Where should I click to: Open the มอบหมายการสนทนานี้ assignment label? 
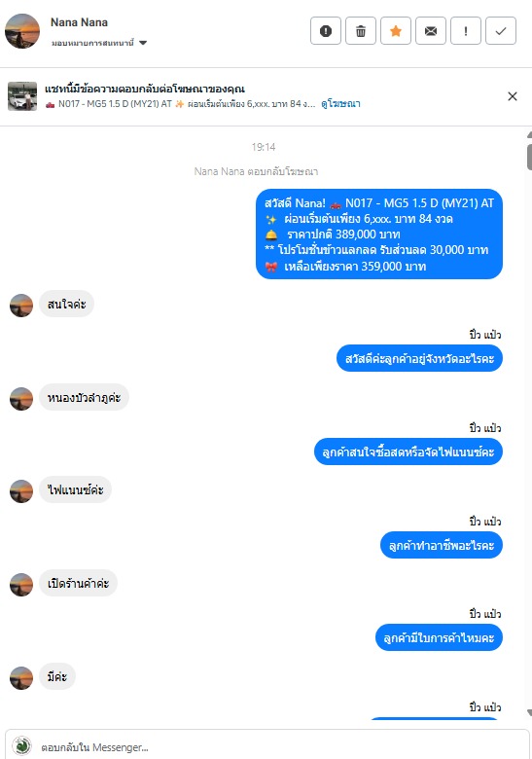[92, 43]
